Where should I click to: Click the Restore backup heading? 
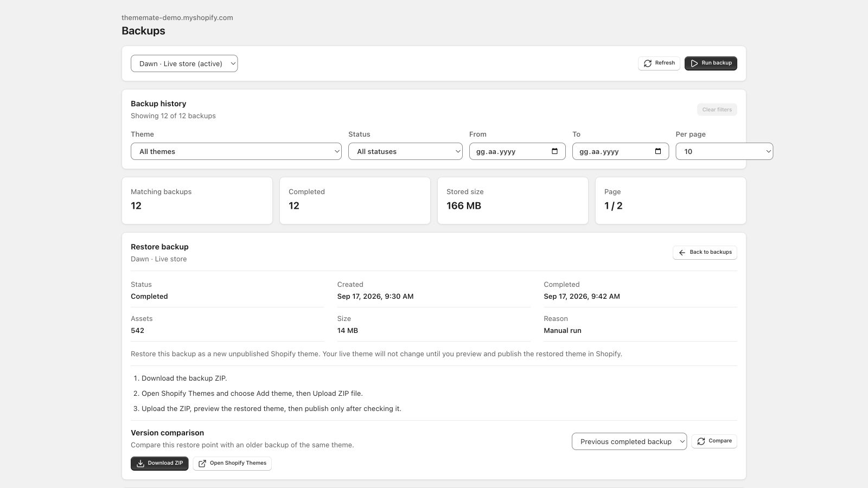coord(159,247)
